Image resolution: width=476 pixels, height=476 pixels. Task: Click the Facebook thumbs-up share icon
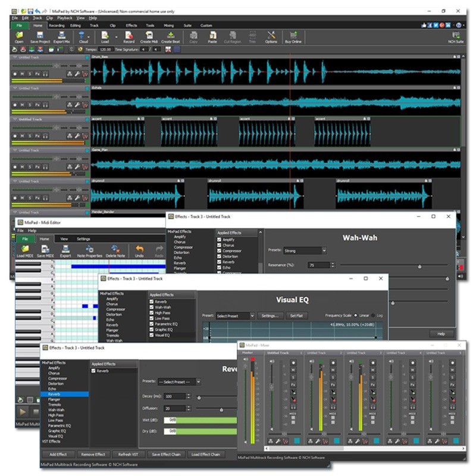424,25
